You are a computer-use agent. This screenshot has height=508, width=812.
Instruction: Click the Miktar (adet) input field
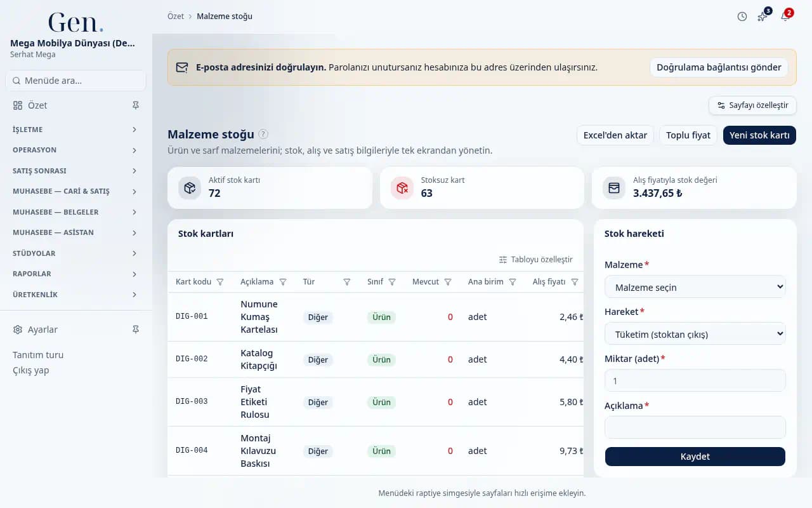point(695,381)
